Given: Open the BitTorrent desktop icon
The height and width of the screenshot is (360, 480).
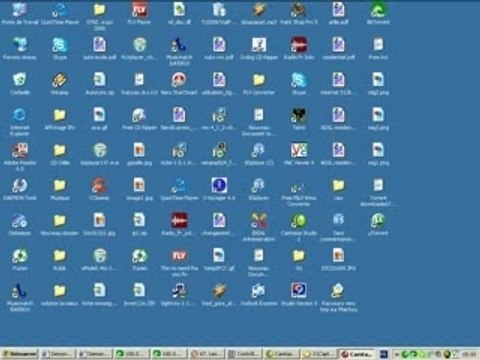Looking at the screenshot, I should pos(378,10).
